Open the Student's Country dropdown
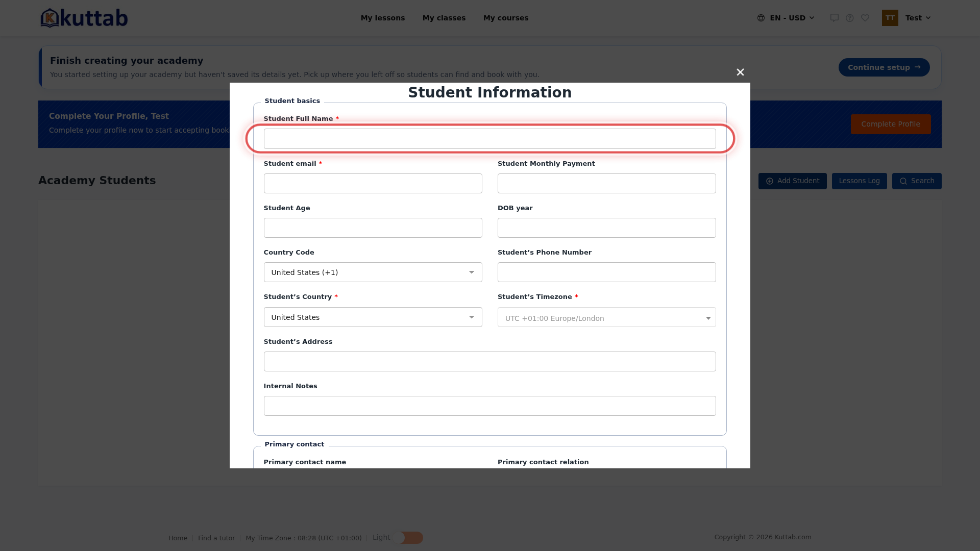The image size is (980, 551). pyautogui.click(x=373, y=317)
